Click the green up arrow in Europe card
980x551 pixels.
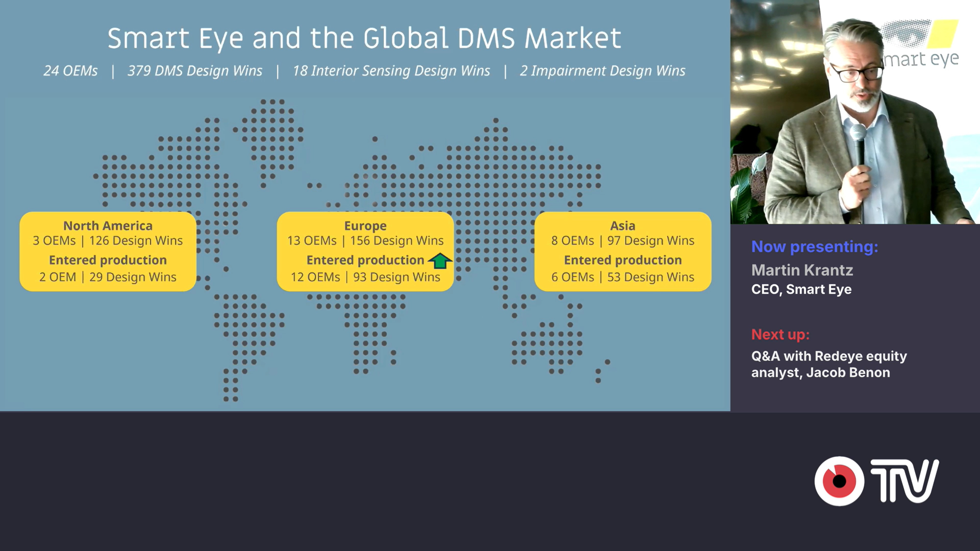pyautogui.click(x=440, y=261)
